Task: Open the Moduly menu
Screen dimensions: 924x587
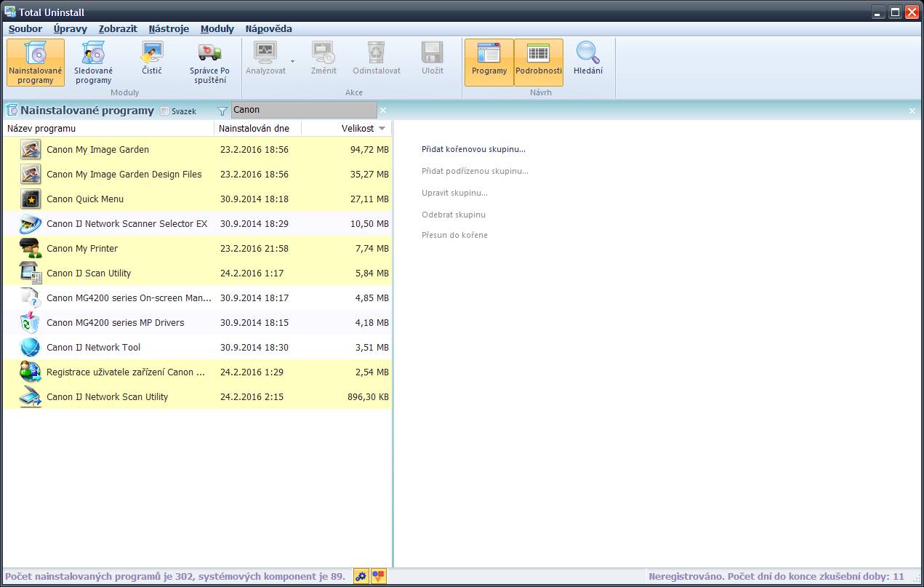Action: (x=217, y=29)
